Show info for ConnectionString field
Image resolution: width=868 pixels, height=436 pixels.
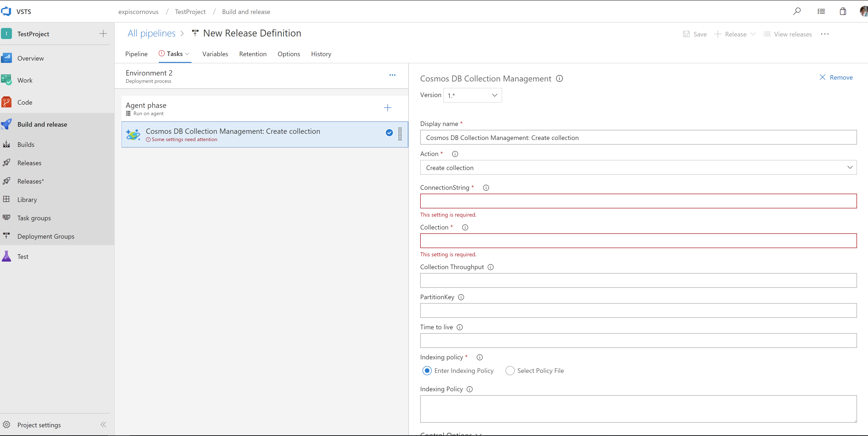(x=486, y=188)
